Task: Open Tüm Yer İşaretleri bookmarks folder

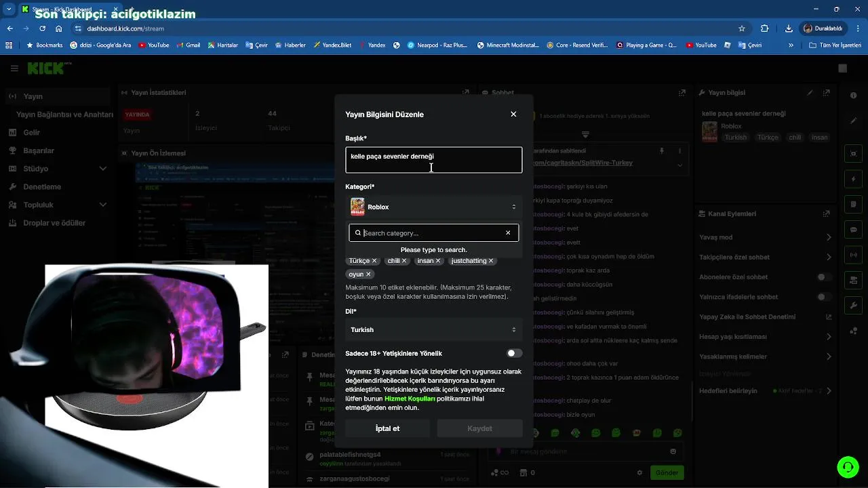Action: (x=834, y=45)
